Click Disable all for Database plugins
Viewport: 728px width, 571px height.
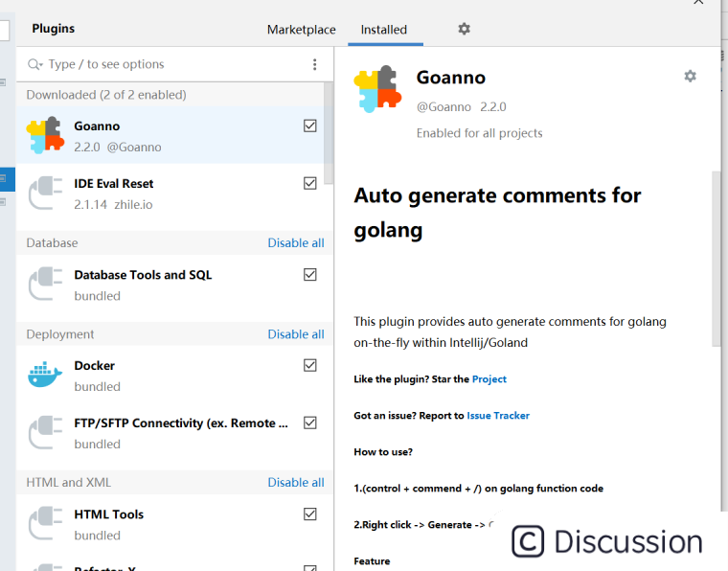click(295, 243)
